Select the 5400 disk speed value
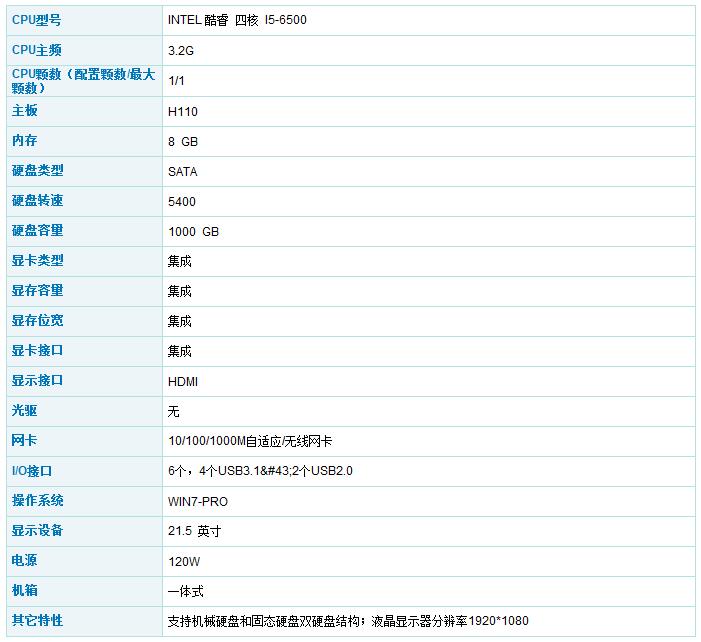Screen dimensions: 701x642 182,202
